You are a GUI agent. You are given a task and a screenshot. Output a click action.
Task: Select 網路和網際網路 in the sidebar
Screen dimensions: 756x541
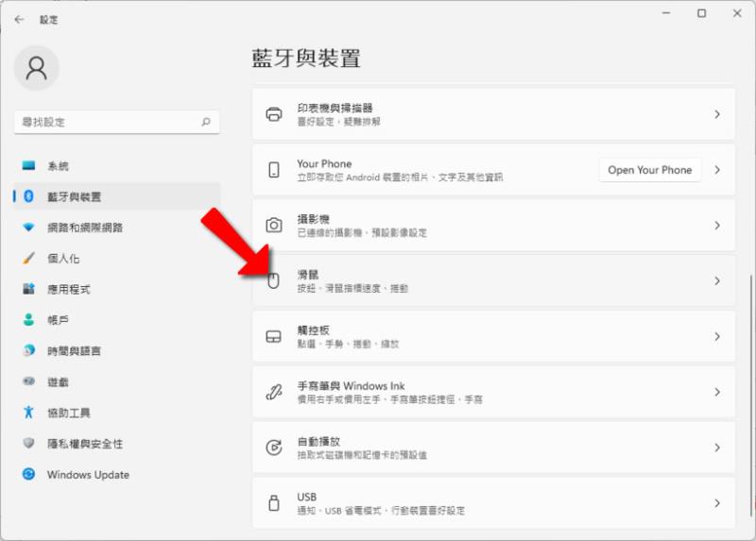pyautogui.click(x=116, y=227)
